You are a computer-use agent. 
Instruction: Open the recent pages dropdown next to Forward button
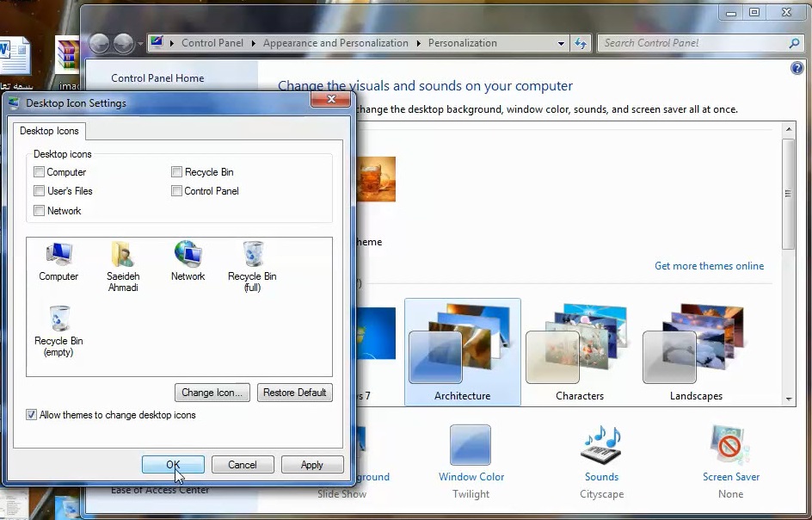click(140, 44)
